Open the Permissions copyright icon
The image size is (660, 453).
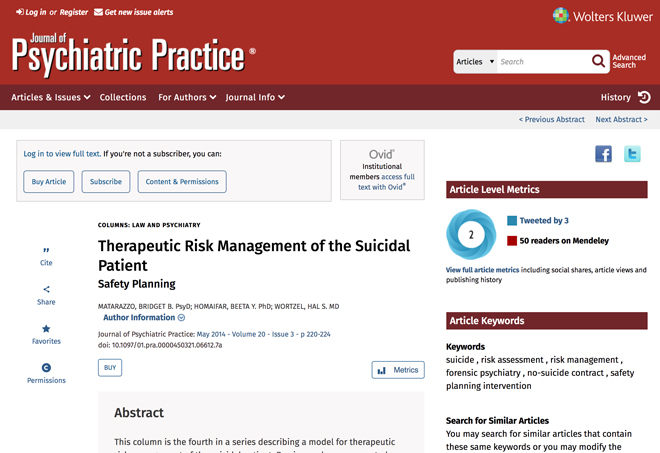pos(46,368)
